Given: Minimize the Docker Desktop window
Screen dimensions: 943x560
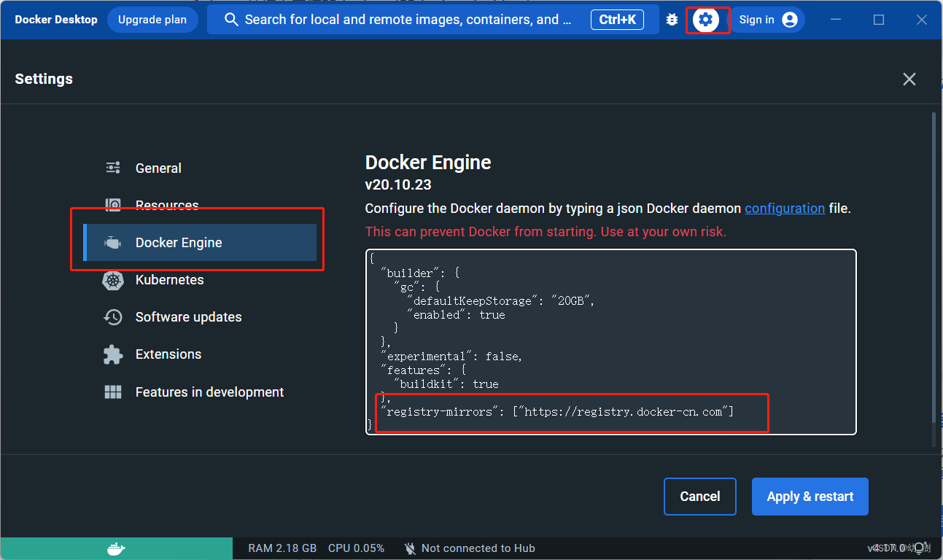Looking at the screenshot, I should pos(836,20).
